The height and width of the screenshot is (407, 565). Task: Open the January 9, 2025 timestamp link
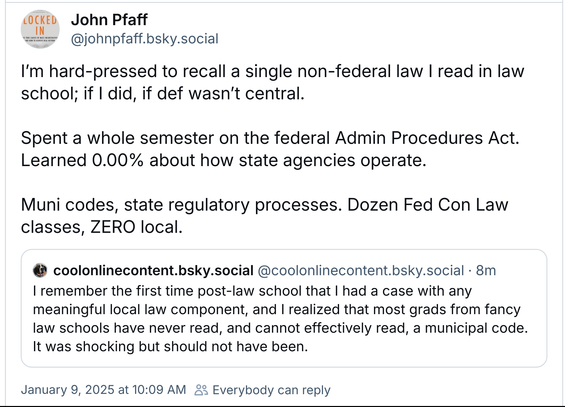pyautogui.click(x=103, y=390)
